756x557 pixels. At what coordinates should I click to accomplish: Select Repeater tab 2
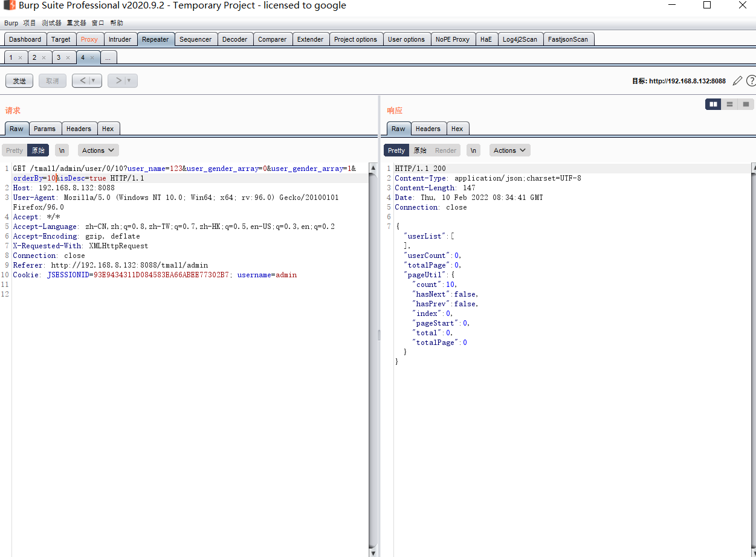tap(34, 57)
